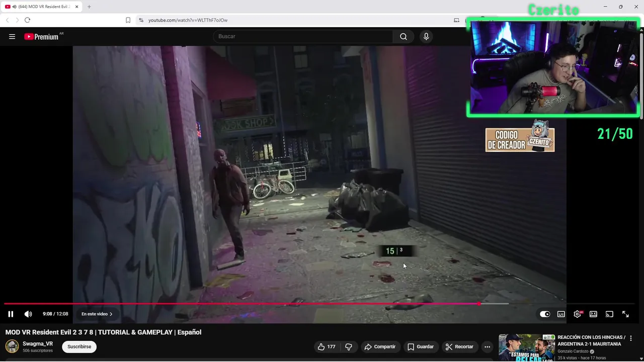644x362 pixels.
Task: Click the magnifier search button
Action: 404,36
